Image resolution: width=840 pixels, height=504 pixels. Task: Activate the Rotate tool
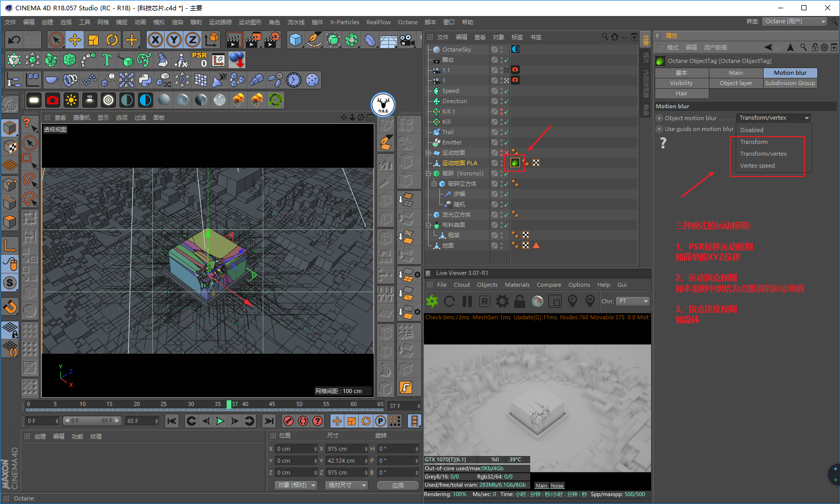[112, 40]
